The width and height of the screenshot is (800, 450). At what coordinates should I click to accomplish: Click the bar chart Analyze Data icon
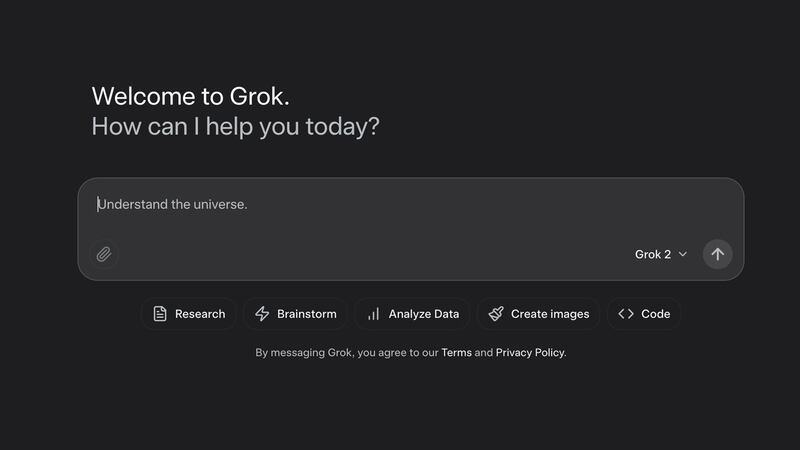click(x=373, y=314)
